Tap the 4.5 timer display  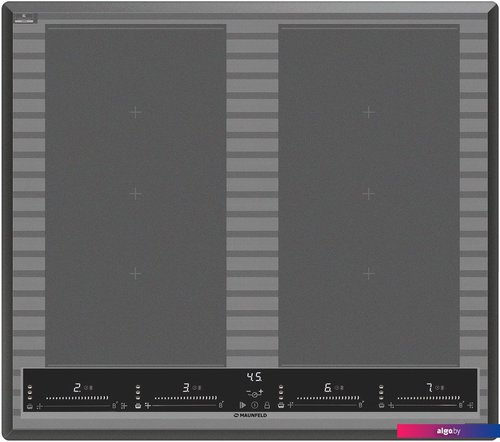pos(254,377)
